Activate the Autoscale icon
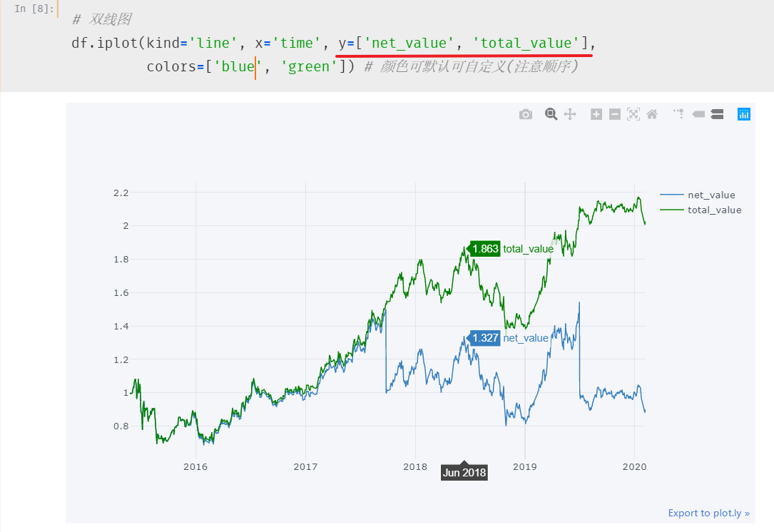774x532 pixels. tap(633, 114)
